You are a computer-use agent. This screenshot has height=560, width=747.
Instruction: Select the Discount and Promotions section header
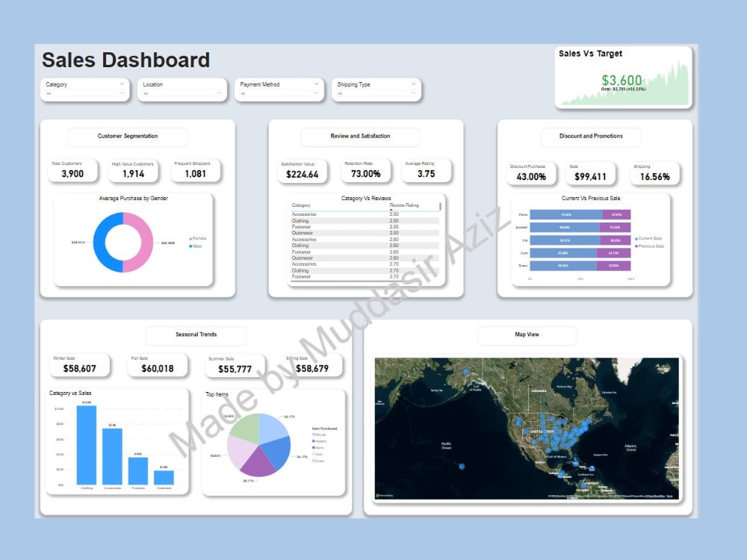click(591, 136)
